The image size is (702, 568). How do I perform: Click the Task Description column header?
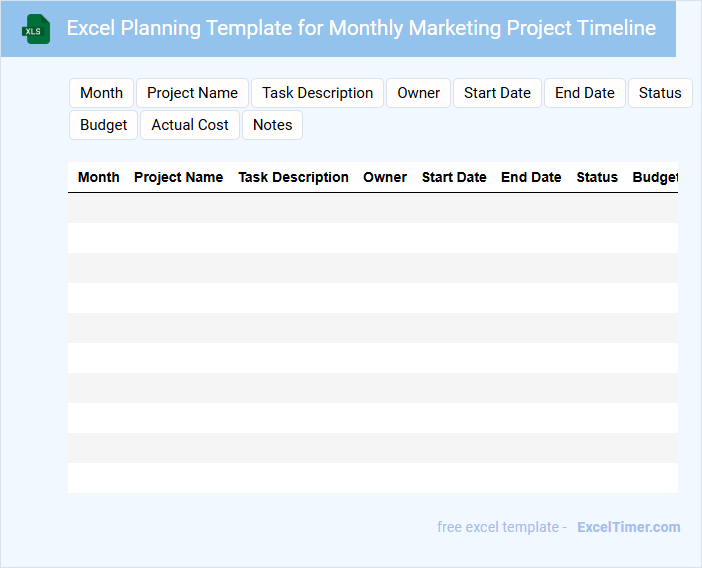[x=293, y=177]
